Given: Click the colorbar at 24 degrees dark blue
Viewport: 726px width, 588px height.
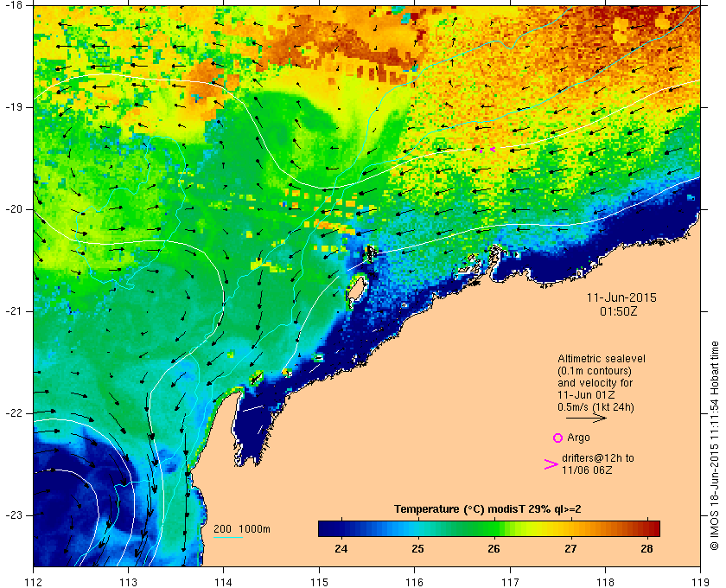Looking at the screenshot, I should (341, 528).
